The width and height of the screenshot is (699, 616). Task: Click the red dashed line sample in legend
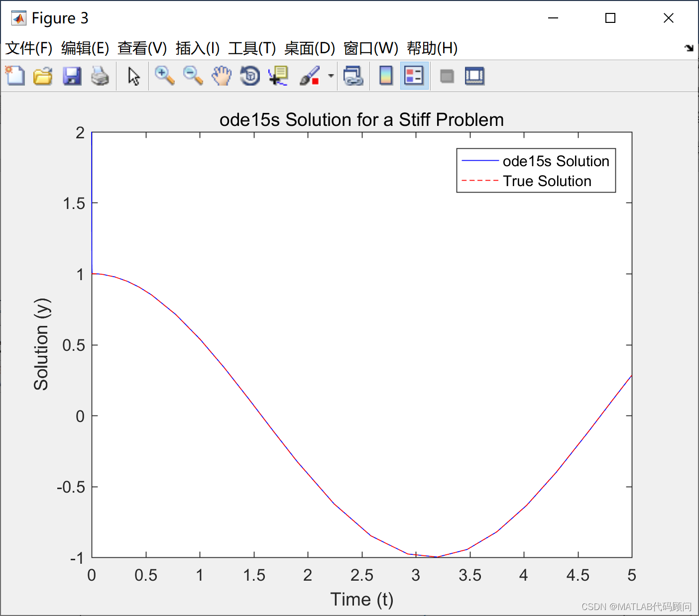pyautogui.click(x=480, y=181)
